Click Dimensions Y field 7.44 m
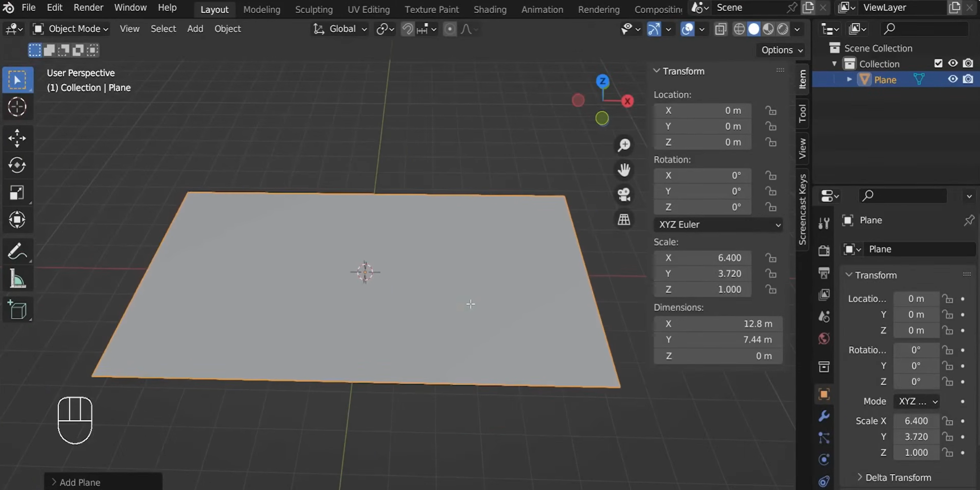Screen dimensions: 980x490 click(718, 340)
